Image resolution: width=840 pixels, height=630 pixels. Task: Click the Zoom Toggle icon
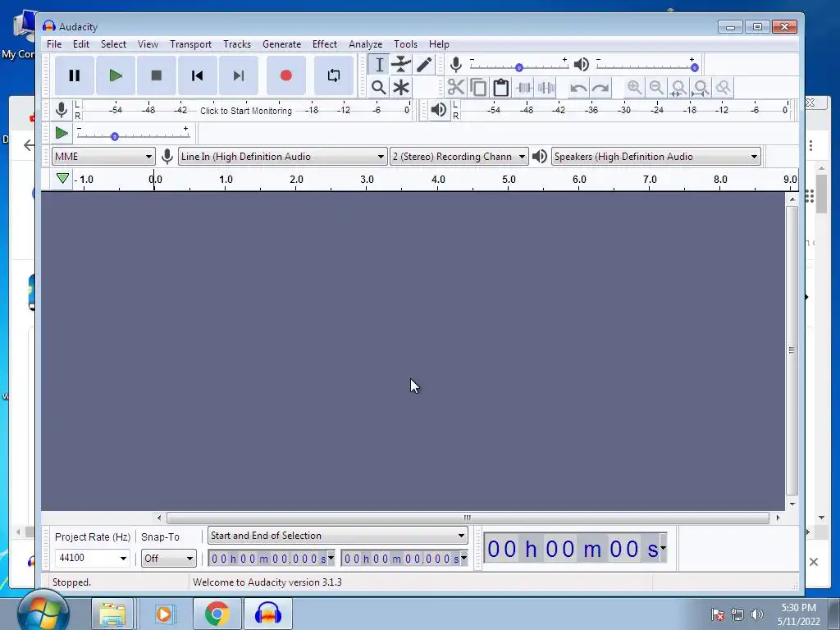pyautogui.click(x=724, y=87)
